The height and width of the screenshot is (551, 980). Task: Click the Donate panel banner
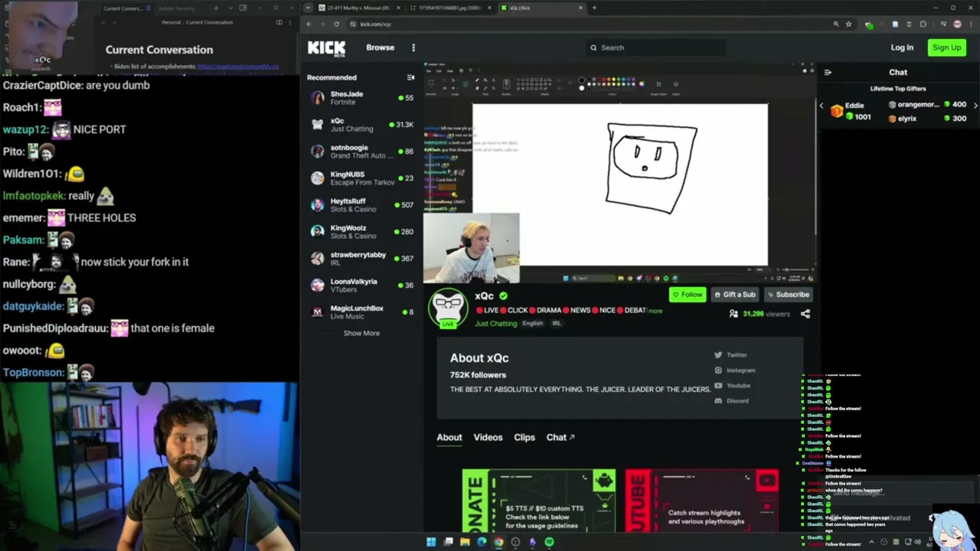tap(539, 501)
